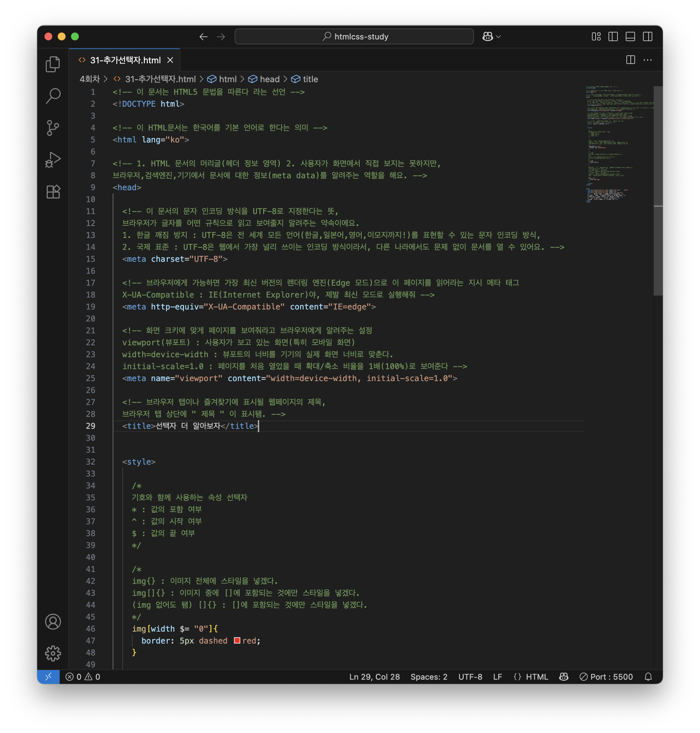Click the 4회차 breadcrumb folder
Image resolution: width=700 pixels, height=733 pixels.
tap(89, 79)
